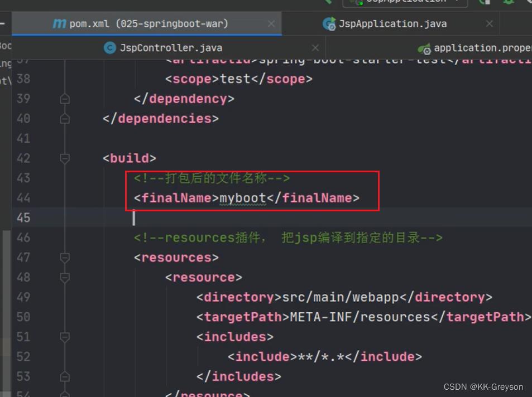Click the application.properties file icon
This screenshot has width=532, height=397.
[424, 49]
